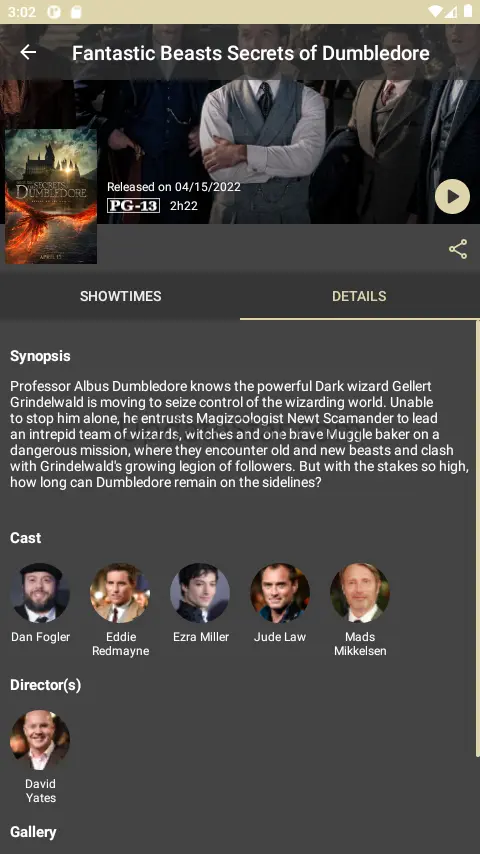Tap the David Yates name text
Screen dimensions: 480x854
tap(40, 791)
